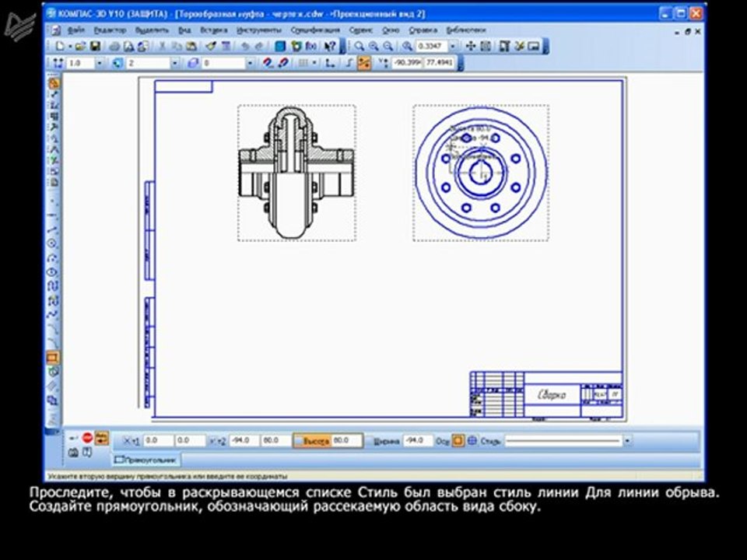Click the Справка menu
The image size is (747, 560).
(423, 30)
